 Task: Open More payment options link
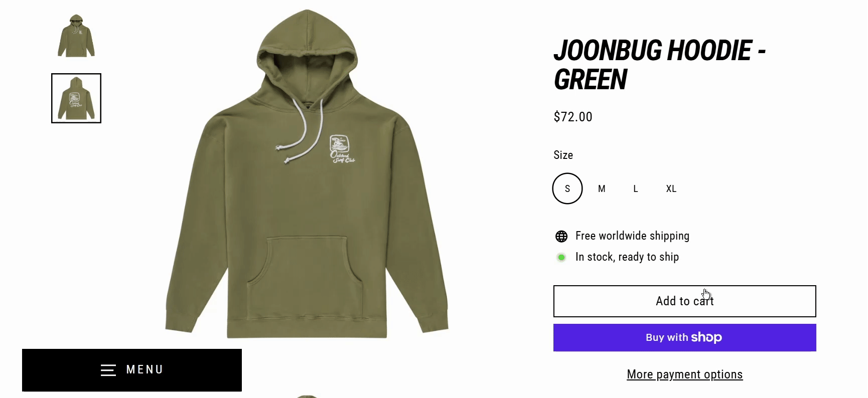pos(684,374)
